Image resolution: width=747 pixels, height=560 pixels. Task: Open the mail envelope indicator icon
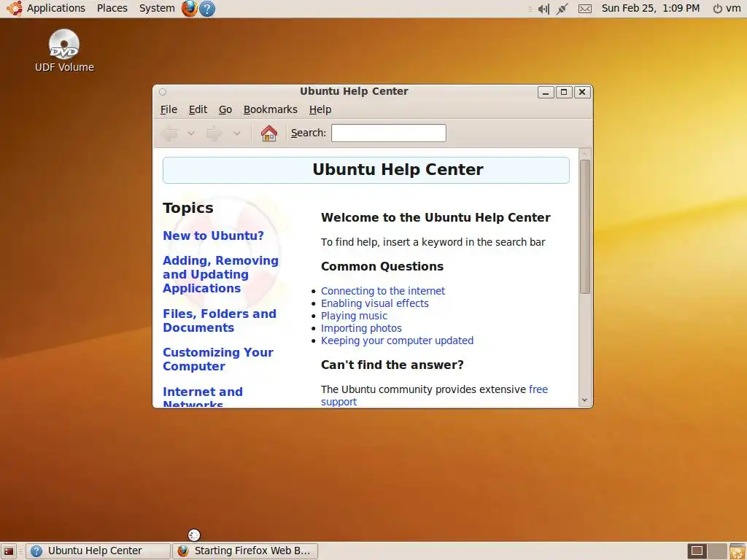point(585,9)
